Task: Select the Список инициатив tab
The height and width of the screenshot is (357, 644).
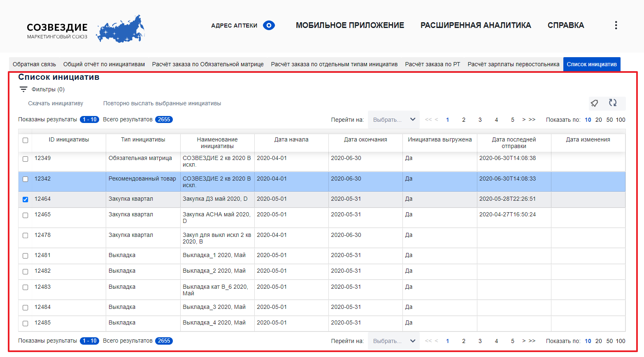Action: 592,64
